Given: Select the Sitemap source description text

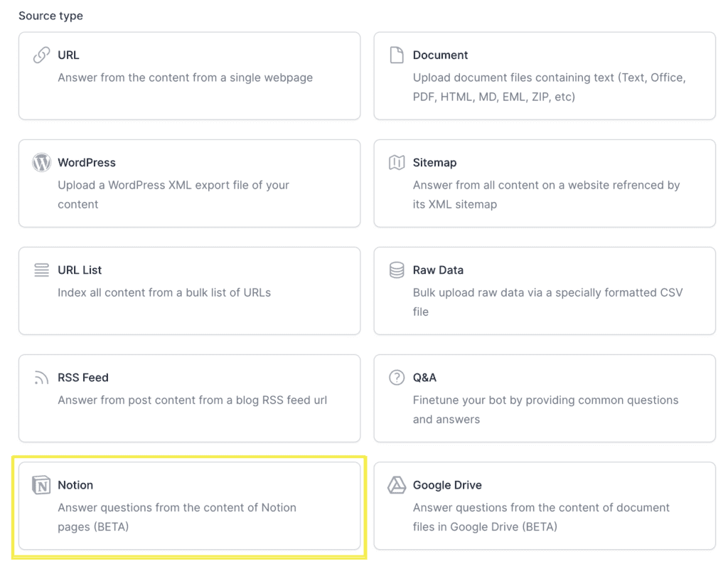Looking at the screenshot, I should click(546, 194).
